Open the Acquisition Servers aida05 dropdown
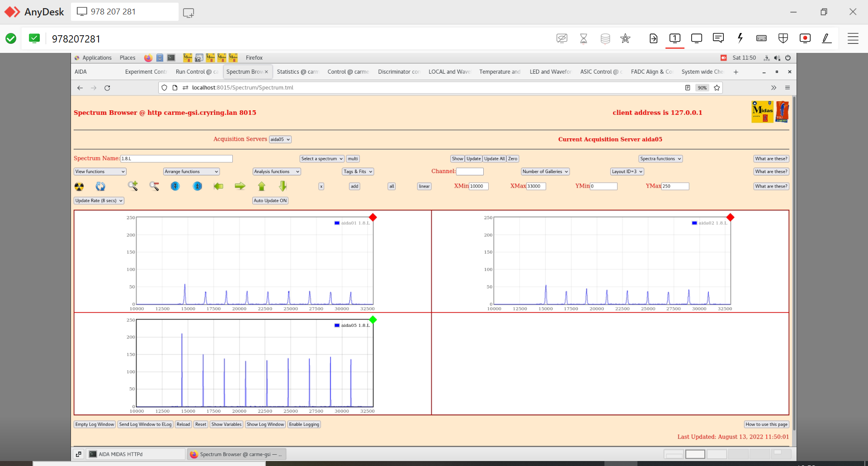Screen dimensions: 868x466 280,140
